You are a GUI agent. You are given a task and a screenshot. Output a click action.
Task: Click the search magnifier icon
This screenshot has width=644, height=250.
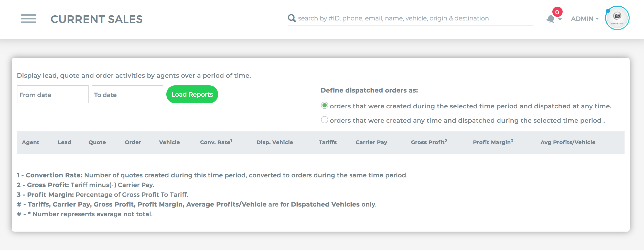click(292, 18)
